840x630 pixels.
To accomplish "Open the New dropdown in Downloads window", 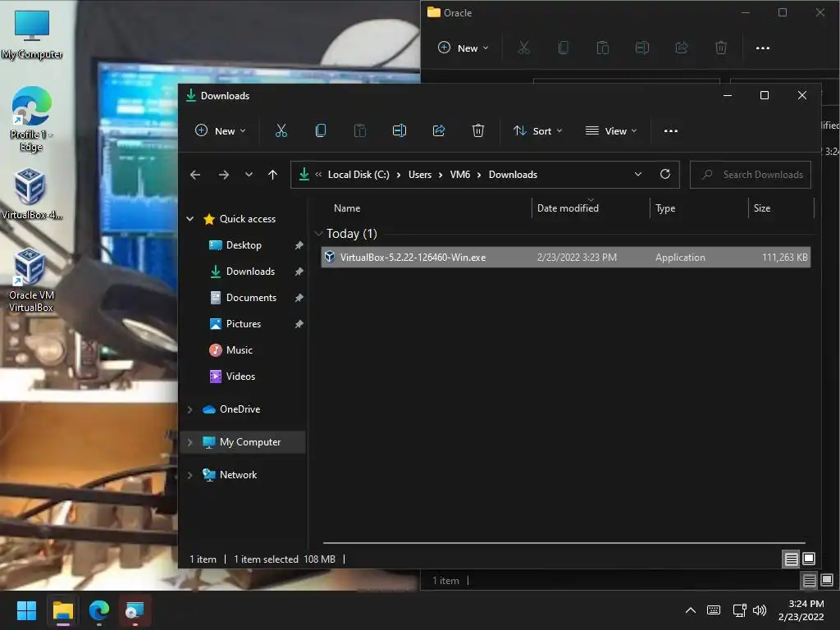I will point(221,130).
